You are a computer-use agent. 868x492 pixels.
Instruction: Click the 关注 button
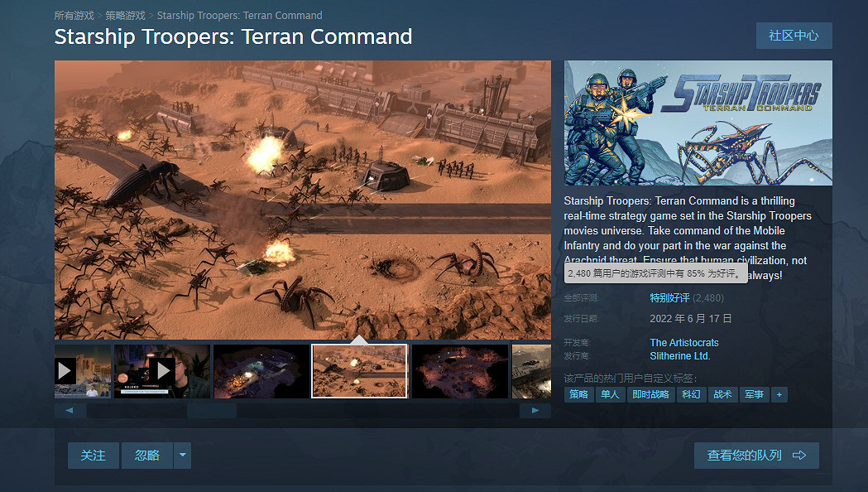[x=93, y=456]
